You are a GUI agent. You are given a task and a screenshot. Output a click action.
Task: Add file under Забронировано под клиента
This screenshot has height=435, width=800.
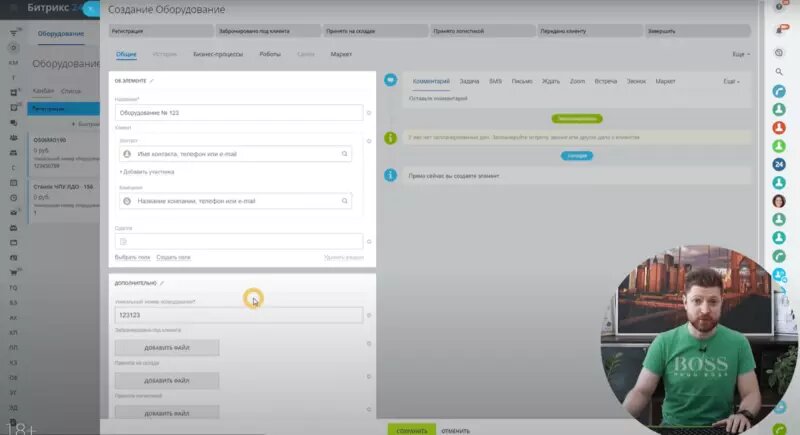(x=167, y=348)
